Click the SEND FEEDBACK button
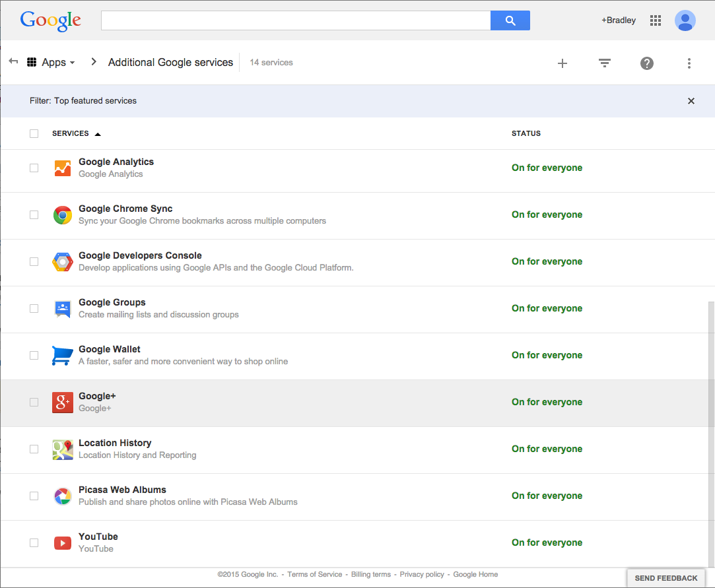 665,578
